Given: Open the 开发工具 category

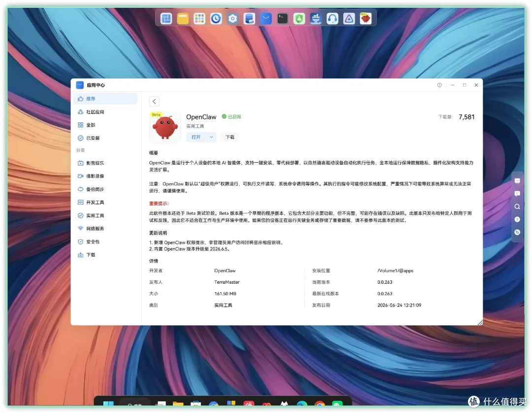Looking at the screenshot, I should (x=105, y=202).
